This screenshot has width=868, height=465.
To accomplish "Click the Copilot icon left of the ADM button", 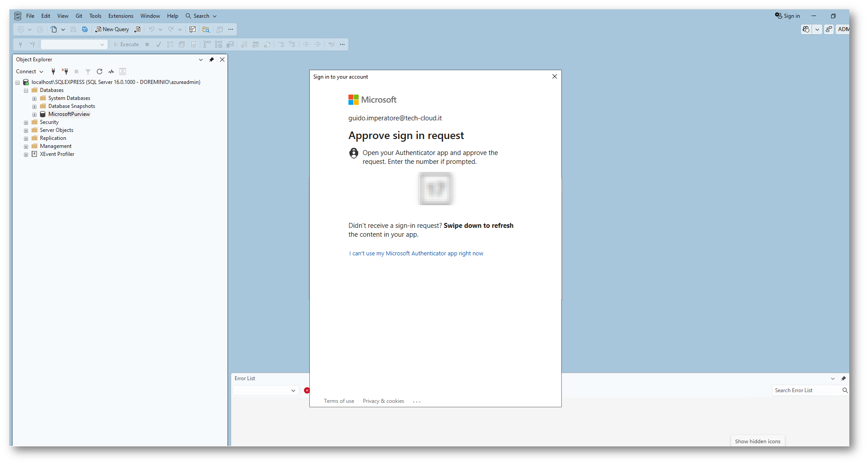I will pos(806,29).
